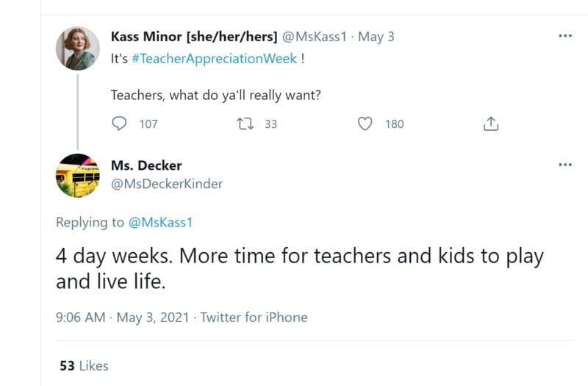Click the Twitter for iPhone source link
Image resolution: width=588 pixels, height=386 pixels.
point(254,318)
